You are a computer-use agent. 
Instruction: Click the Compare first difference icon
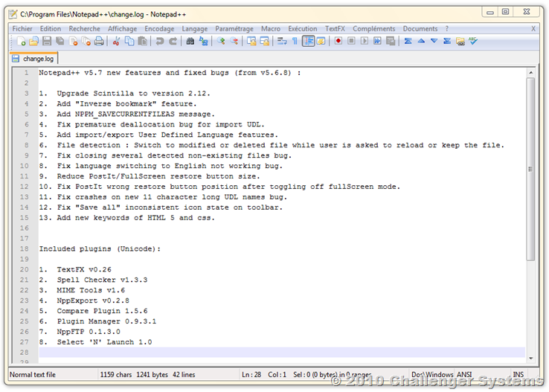408,42
